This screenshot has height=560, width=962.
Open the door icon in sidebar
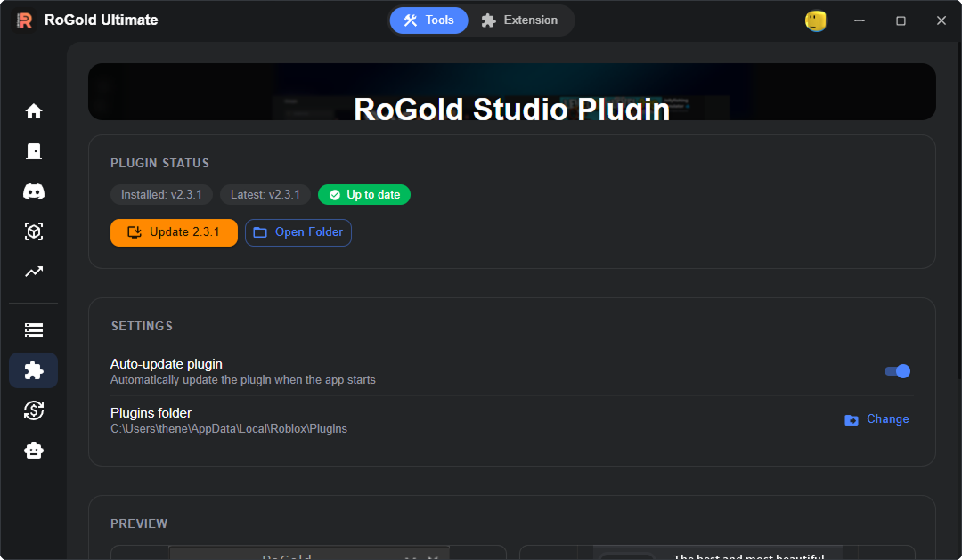point(34,151)
